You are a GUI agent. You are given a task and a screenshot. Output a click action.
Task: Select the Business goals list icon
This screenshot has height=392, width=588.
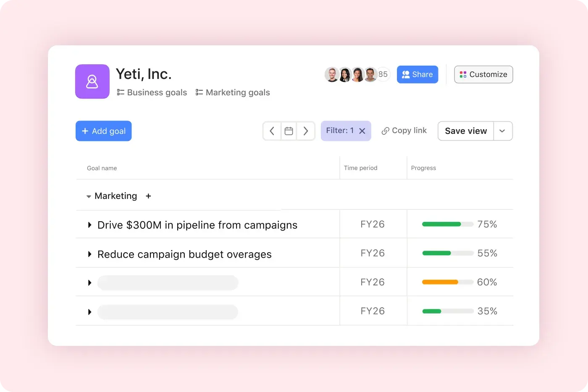120,92
